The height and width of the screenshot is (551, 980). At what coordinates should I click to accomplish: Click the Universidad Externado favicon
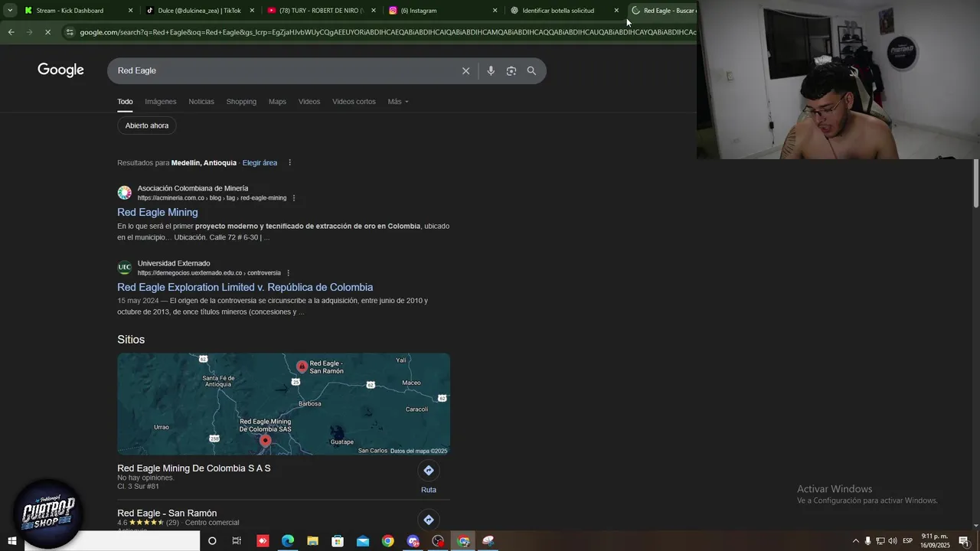click(124, 268)
